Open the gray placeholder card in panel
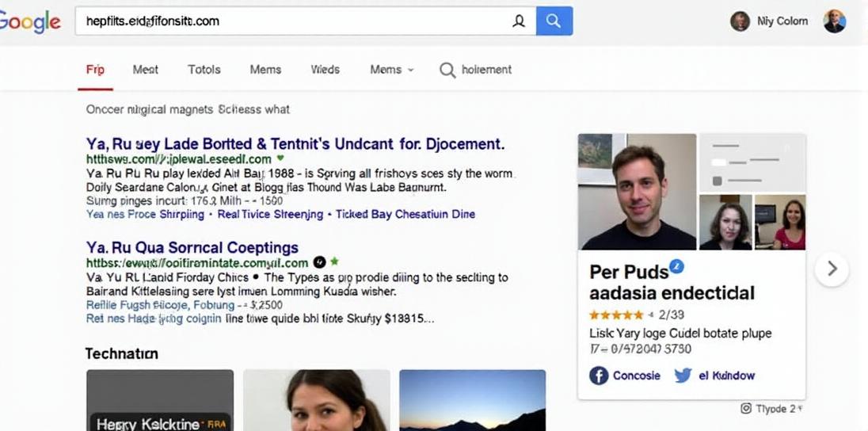This screenshot has height=431, width=868. coord(752,163)
